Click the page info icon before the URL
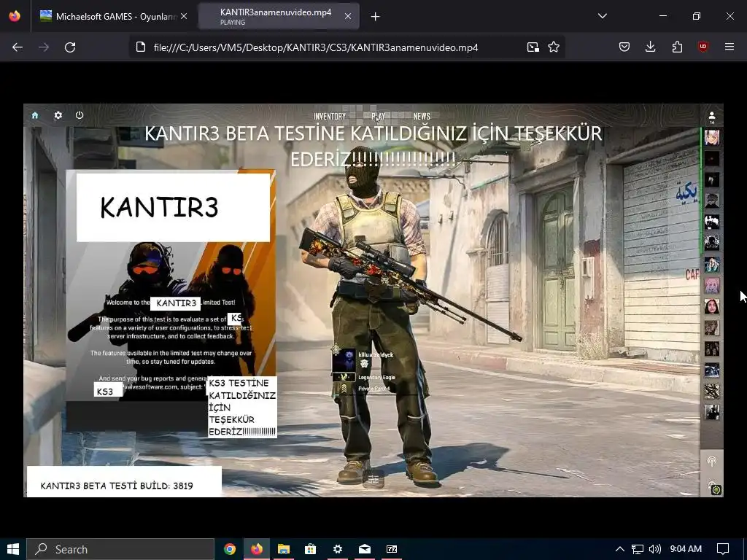747x560 pixels. pyautogui.click(x=141, y=47)
